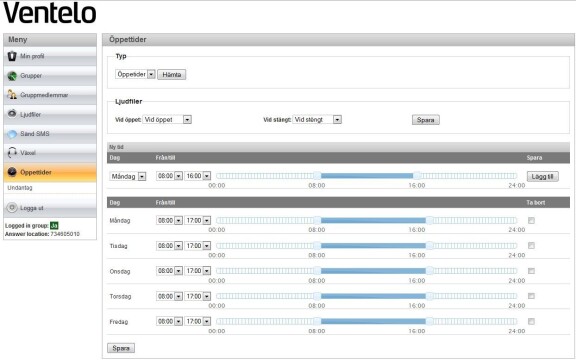Click Måndag row slider end handle
Viewport: 576px width, 360px height.
point(429,220)
